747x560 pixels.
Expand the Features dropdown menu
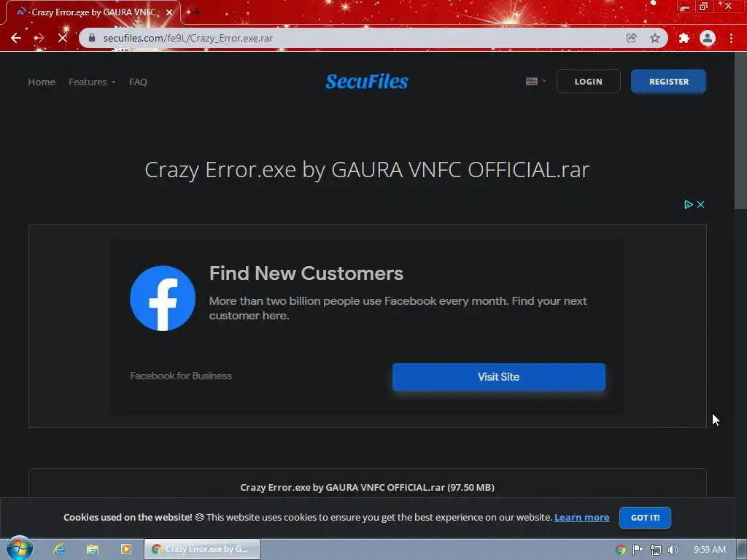pyautogui.click(x=92, y=82)
